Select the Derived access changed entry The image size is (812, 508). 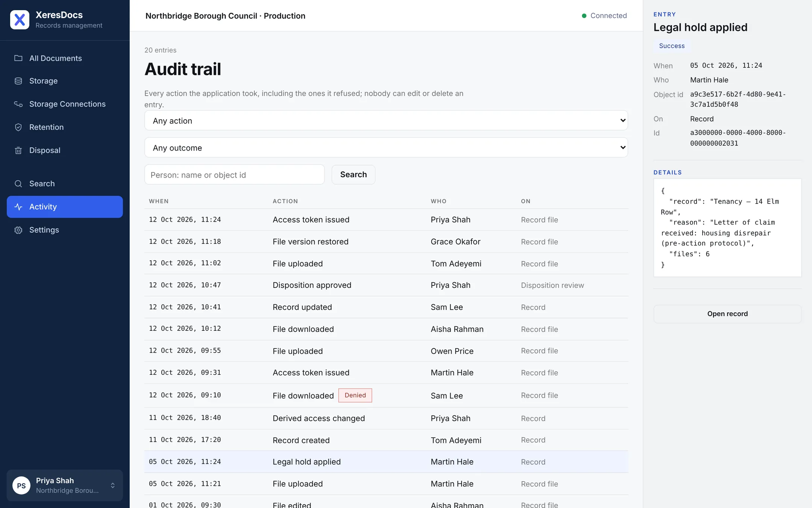pos(386,418)
